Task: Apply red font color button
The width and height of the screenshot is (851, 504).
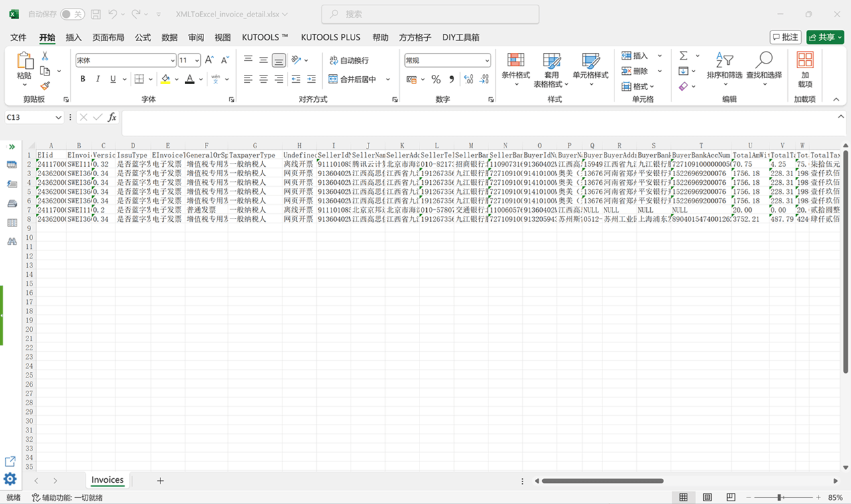Action: pos(190,79)
